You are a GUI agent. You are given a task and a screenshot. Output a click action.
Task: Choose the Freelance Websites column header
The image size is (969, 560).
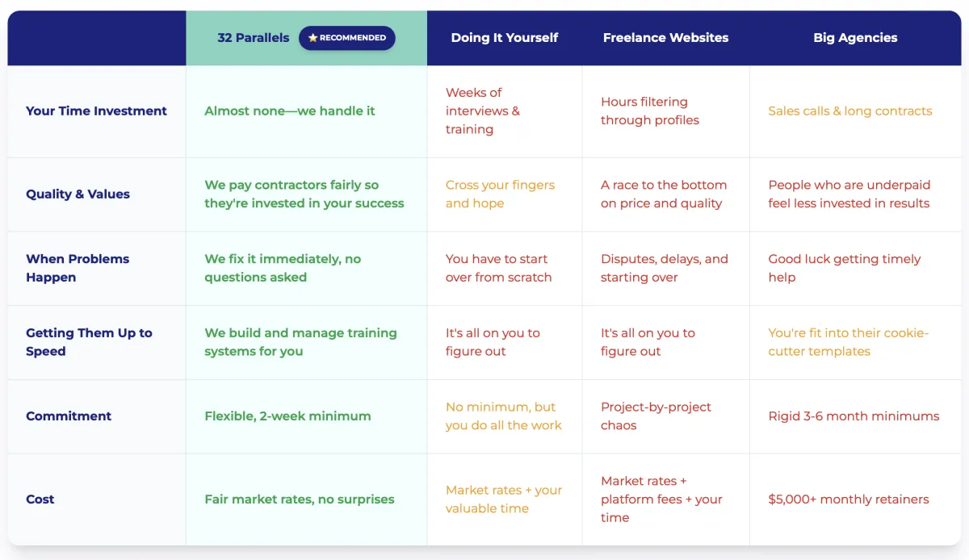[665, 38]
